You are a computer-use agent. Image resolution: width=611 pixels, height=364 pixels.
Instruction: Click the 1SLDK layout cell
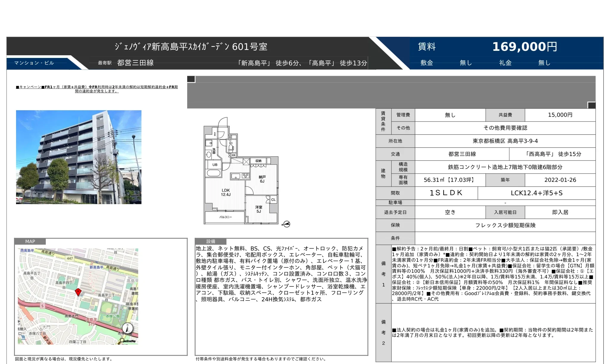click(446, 193)
